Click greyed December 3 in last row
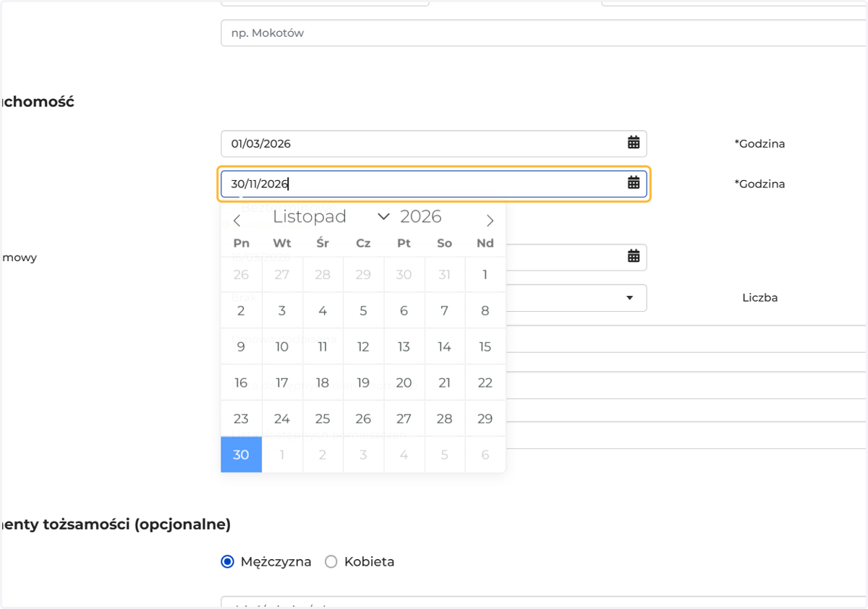 coord(363,455)
